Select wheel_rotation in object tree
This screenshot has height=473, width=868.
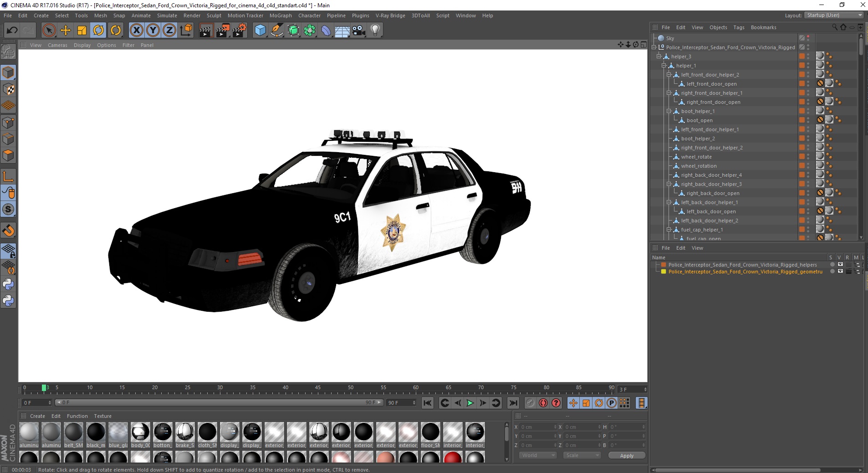[699, 166]
